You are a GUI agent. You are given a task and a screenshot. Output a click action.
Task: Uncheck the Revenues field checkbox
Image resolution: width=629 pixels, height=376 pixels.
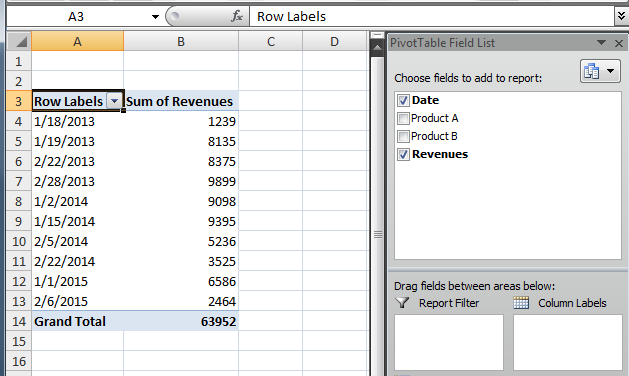tap(403, 154)
